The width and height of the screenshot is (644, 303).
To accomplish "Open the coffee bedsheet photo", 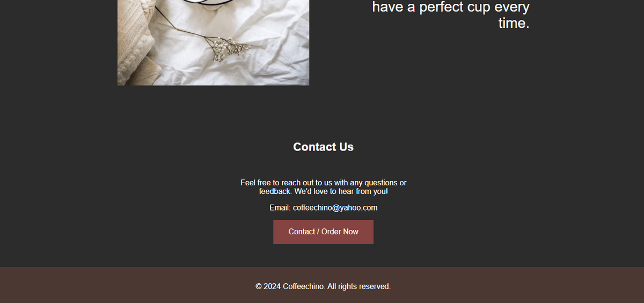I will [213, 42].
